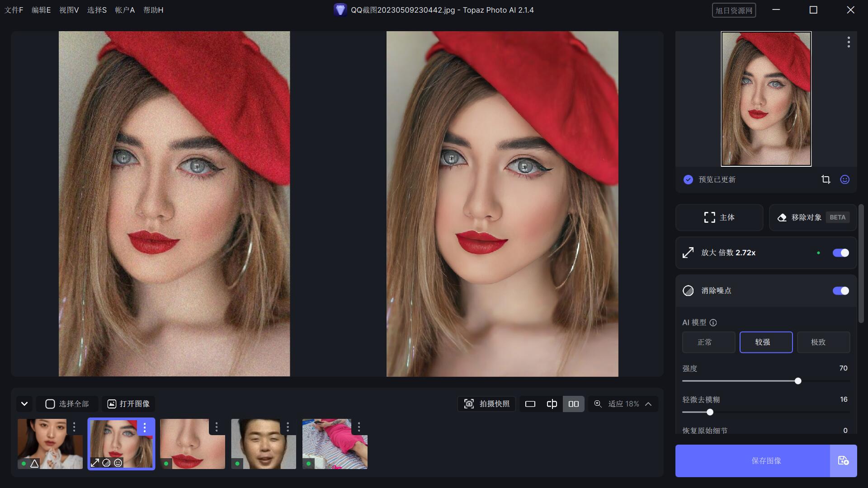868x488 pixels.
Task: Select the lips close-up thumbnail
Action: [193, 444]
